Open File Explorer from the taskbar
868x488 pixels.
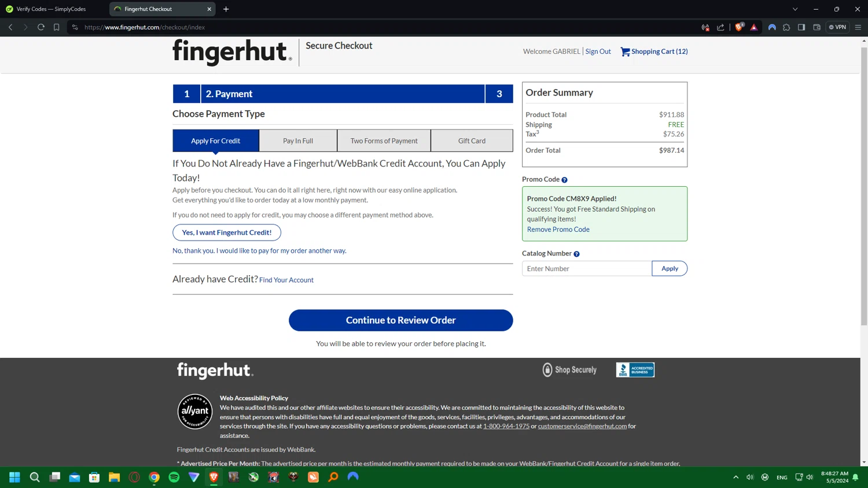pos(115,477)
